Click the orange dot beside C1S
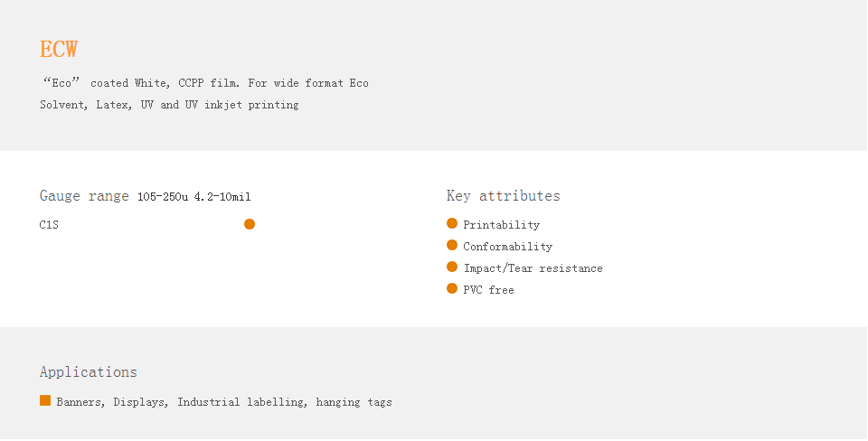Viewport: 868px width, 441px height. pyautogui.click(x=250, y=224)
